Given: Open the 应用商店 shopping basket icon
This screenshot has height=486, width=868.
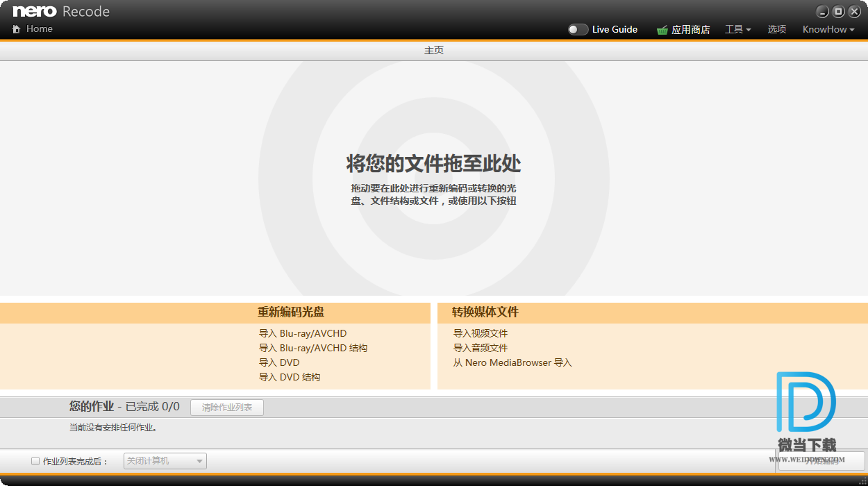Looking at the screenshot, I should (662, 30).
